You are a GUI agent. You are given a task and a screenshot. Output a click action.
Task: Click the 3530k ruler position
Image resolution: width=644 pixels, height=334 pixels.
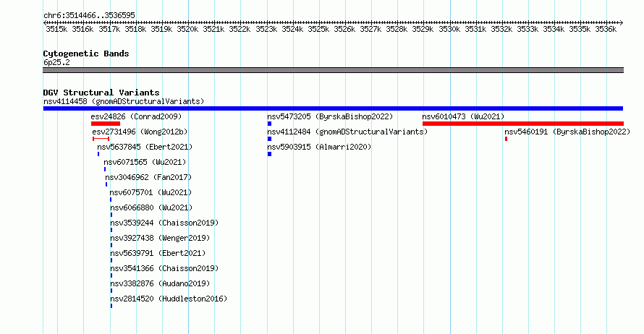pos(449,29)
